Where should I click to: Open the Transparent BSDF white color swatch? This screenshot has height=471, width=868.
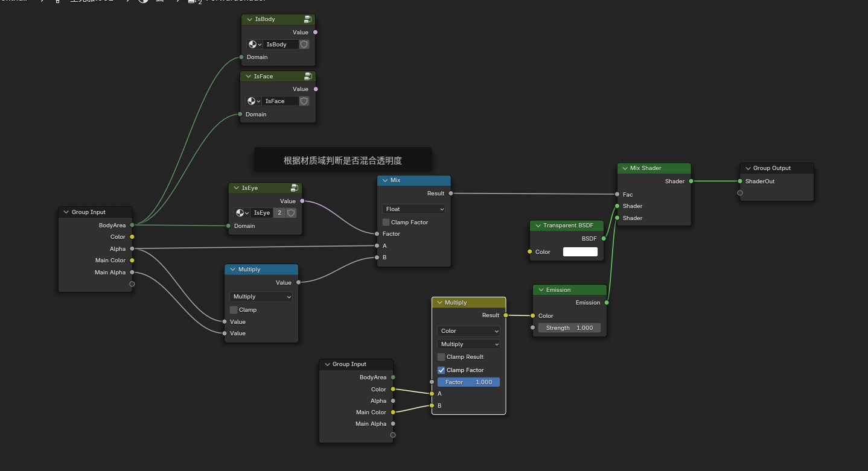580,252
